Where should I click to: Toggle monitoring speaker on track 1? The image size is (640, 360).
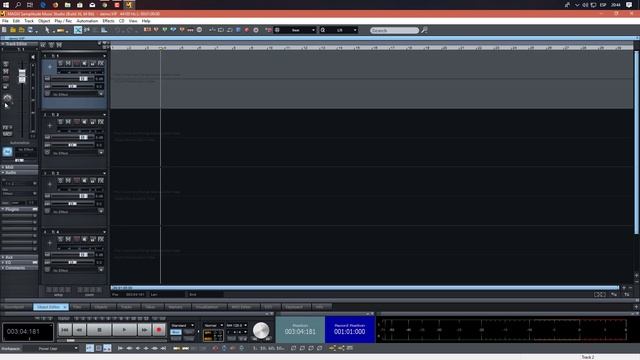pos(84,63)
